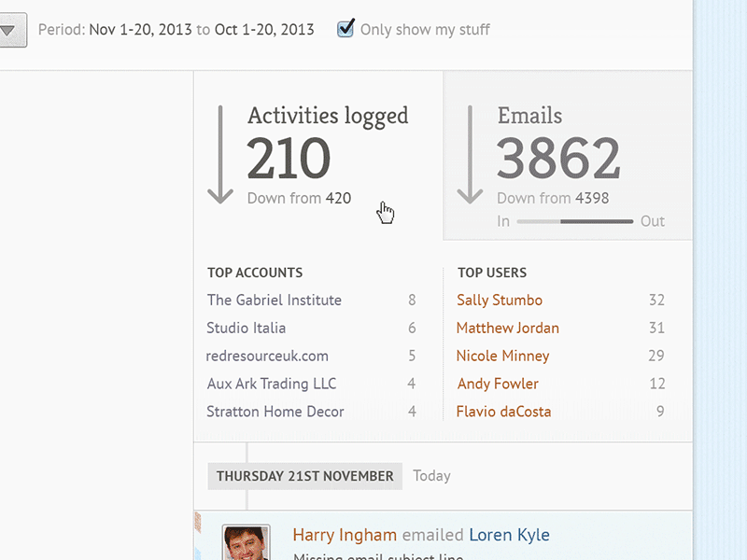Open Sally Stumbo's user profile
The image size is (747, 560).
click(x=500, y=300)
